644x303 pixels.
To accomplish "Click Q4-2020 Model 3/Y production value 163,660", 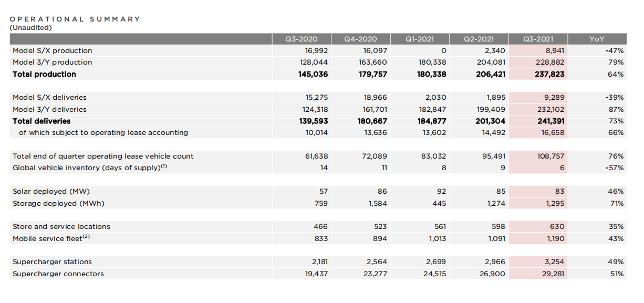I will (372, 62).
